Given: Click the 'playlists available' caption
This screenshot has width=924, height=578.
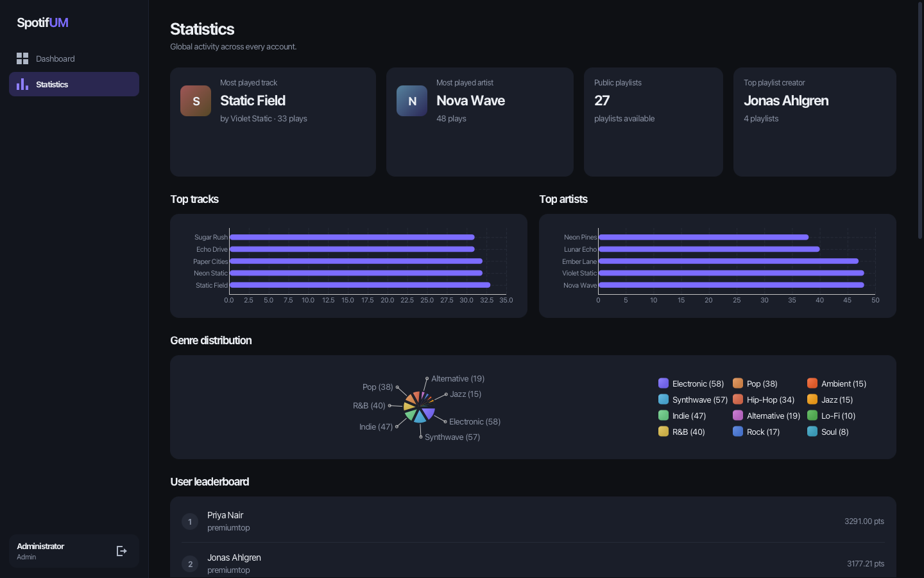Looking at the screenshot, I should (624, 119).
